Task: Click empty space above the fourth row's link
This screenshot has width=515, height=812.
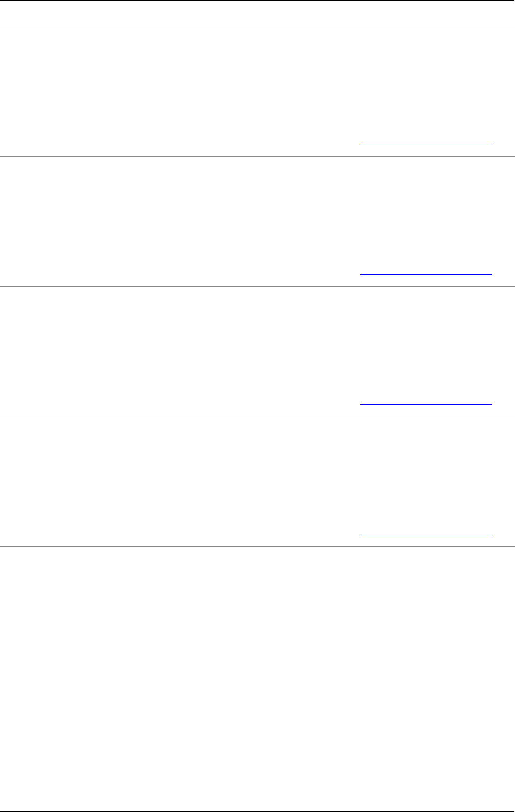Action: (x=425, y=475)
